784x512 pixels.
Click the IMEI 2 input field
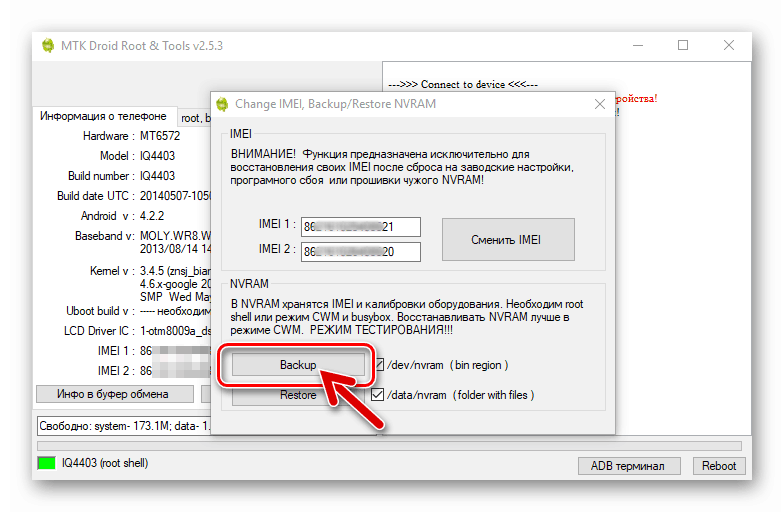tap(360, 252)
